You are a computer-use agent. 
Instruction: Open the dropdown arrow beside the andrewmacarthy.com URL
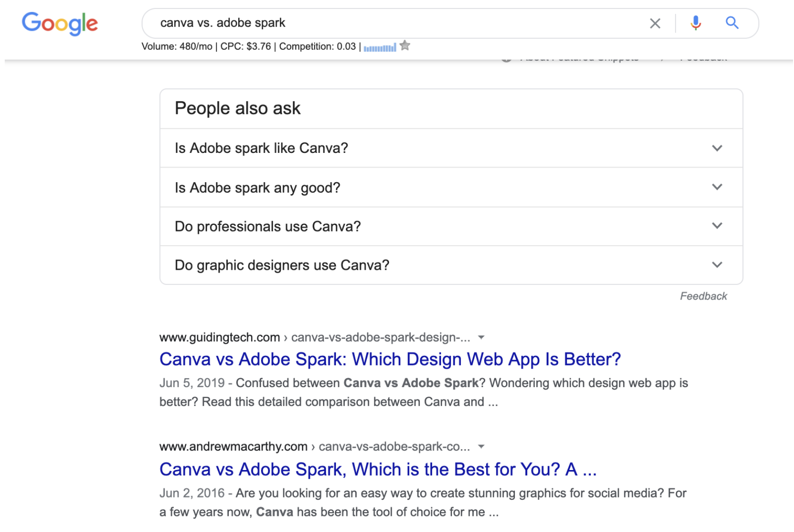pos(481,446)
